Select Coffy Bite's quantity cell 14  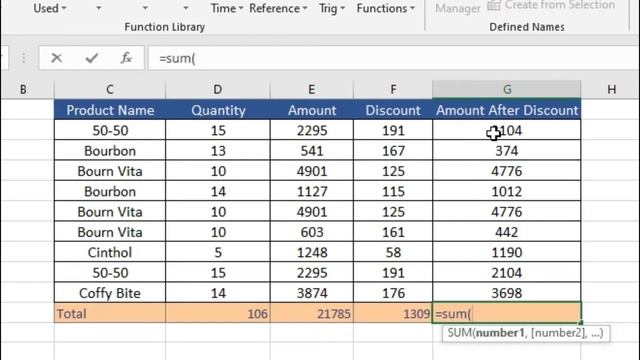(x=218, y=293)
